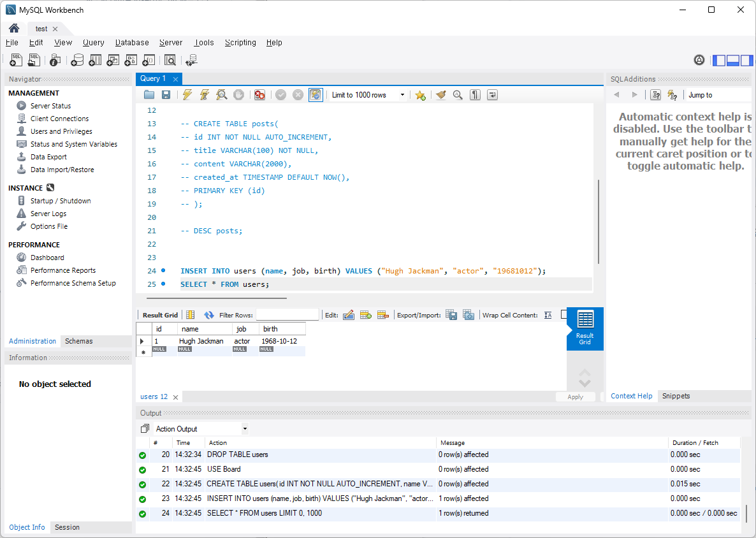
Task: Open find panel magnifier icon
Action: click(x=458, y=95)
